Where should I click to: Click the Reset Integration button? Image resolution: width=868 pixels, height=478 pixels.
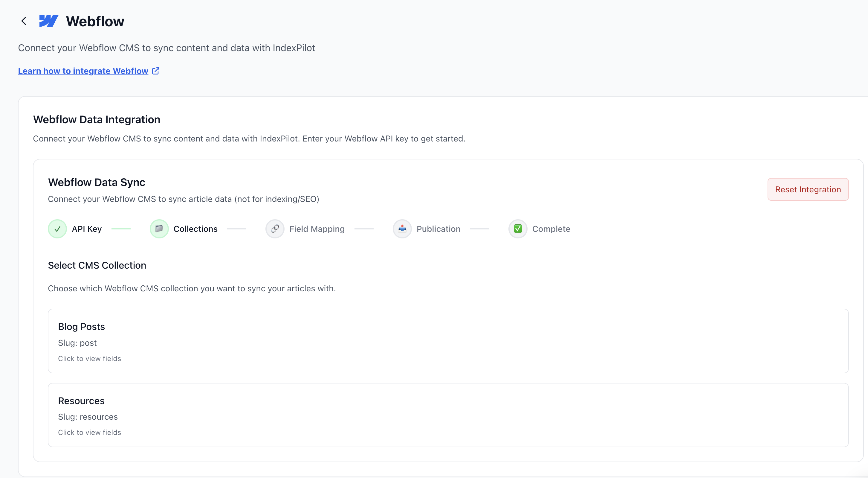[808, 189]
